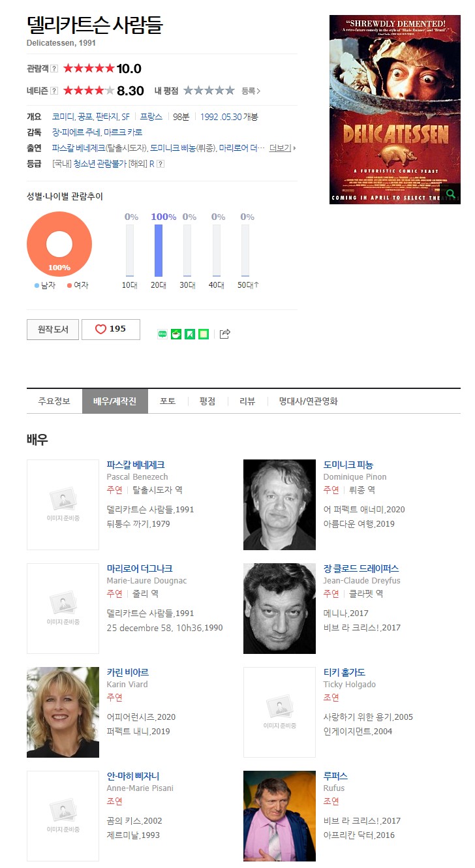Share to Naver Cafe icon
475x868 pixels.
(x=176, y=334)
